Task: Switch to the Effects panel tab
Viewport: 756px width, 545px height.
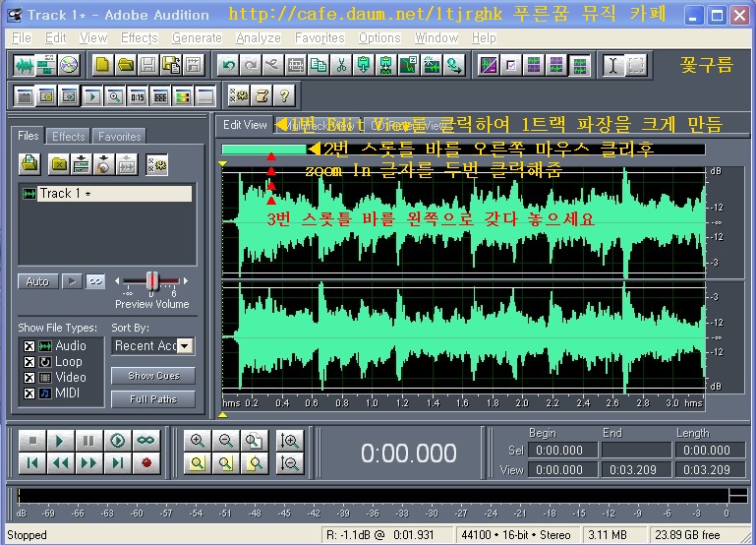Action: (69, 137)
